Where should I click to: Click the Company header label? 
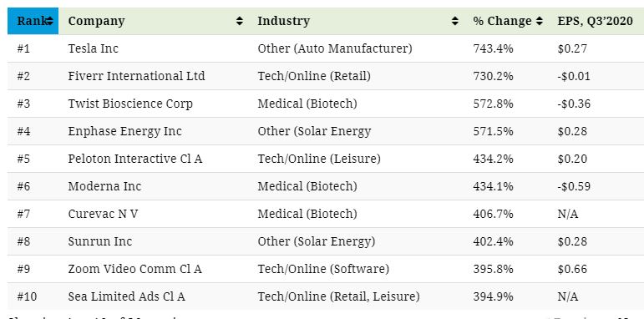(97, 21)
